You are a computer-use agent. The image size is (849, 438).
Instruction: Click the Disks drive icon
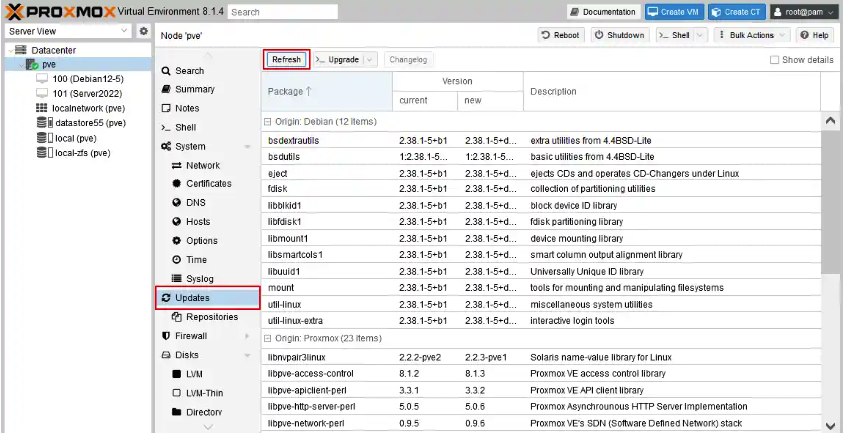click(166, 355)
